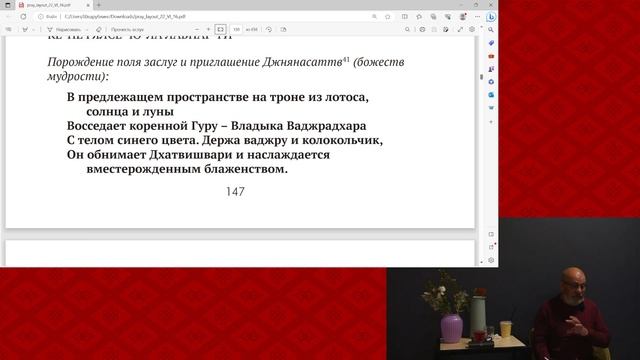Expand highlight color dropdown arrow

34,29
